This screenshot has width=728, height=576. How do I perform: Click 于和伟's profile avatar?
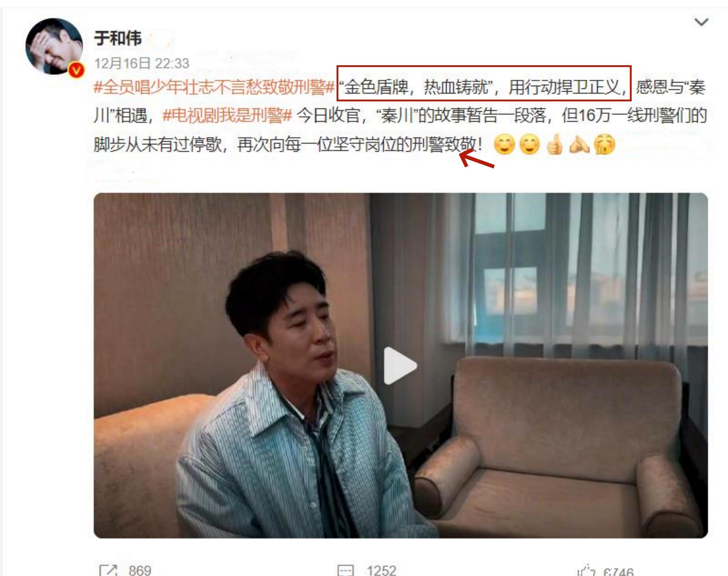click(54, 47)
